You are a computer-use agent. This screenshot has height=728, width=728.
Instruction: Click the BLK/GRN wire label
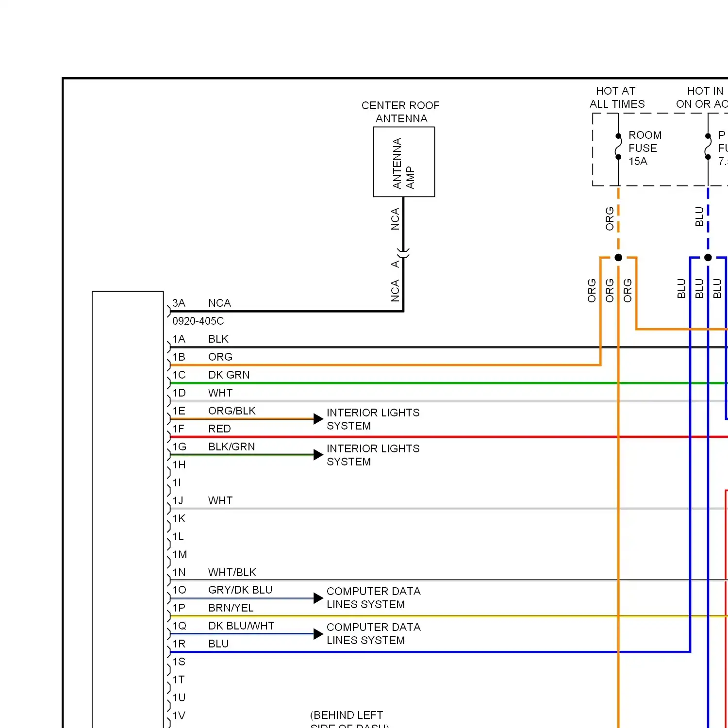tap(232, 447)
